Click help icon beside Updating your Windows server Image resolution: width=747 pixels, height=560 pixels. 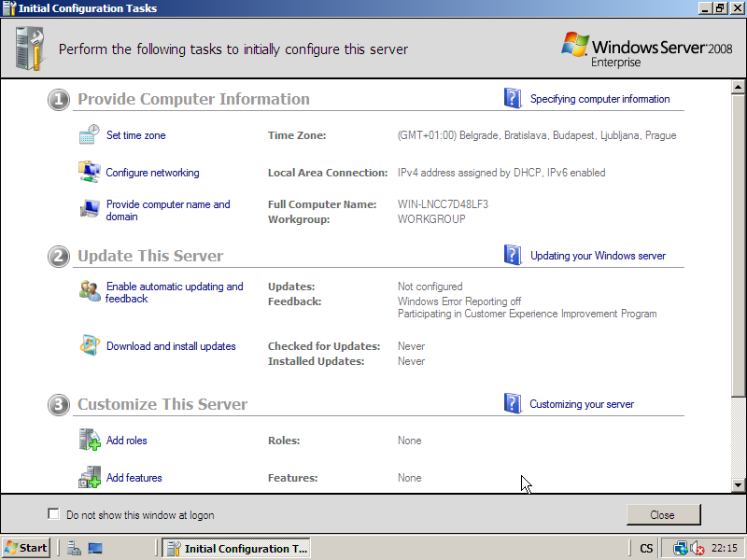[x=513, y=255]
